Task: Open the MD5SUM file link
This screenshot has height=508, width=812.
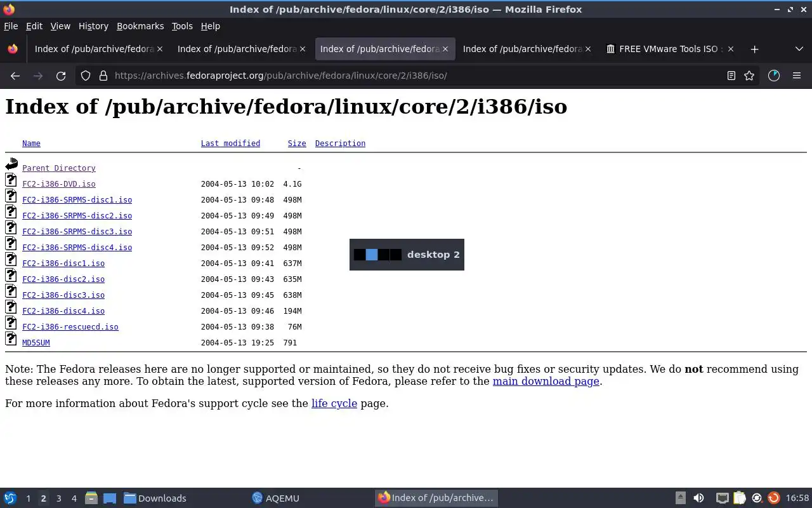Action: coord(36,343)
